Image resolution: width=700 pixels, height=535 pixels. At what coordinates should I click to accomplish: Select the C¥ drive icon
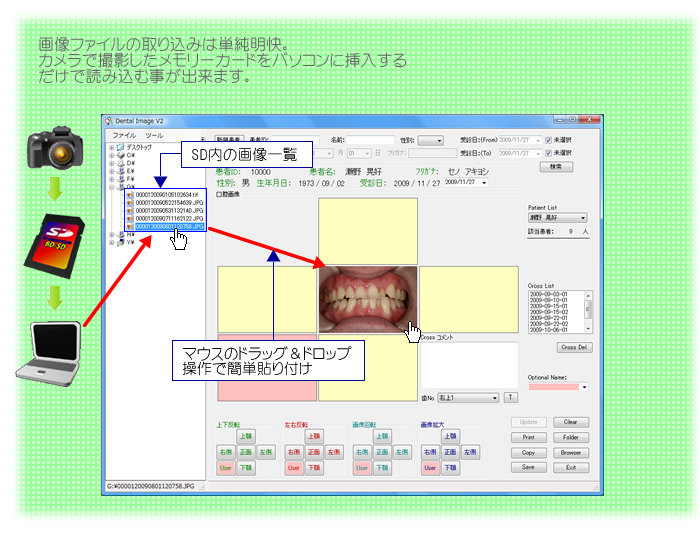click(x=120, y=155)
